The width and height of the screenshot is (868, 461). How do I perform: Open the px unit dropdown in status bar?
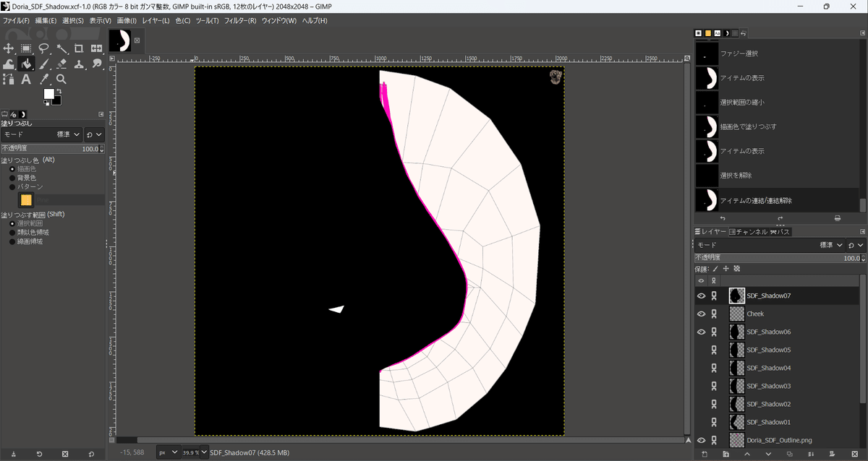tap(168, 451)
